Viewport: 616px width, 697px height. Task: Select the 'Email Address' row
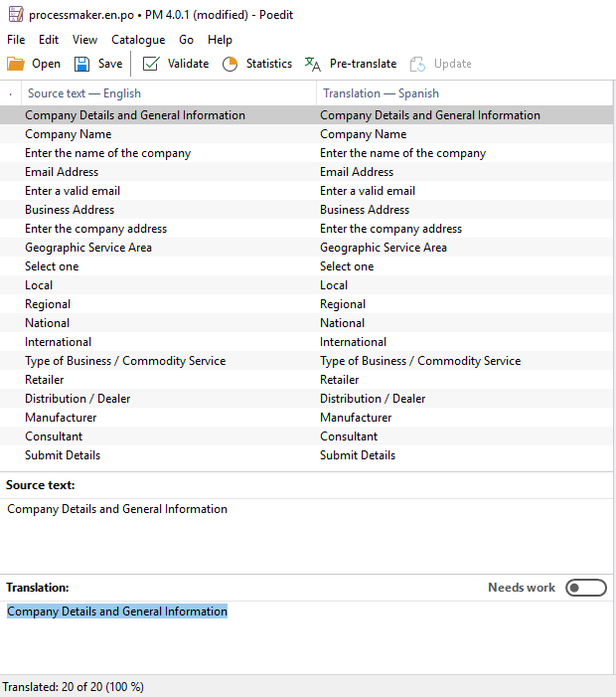[x=62, y=172]
